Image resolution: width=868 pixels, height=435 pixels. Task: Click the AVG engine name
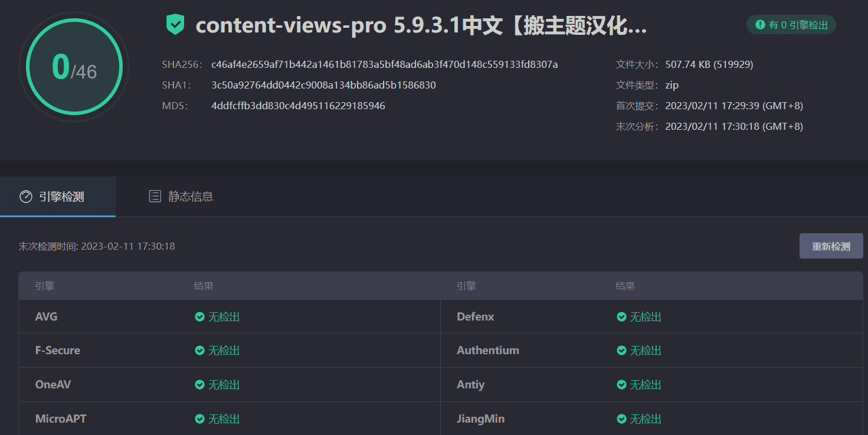click(47, 317)
